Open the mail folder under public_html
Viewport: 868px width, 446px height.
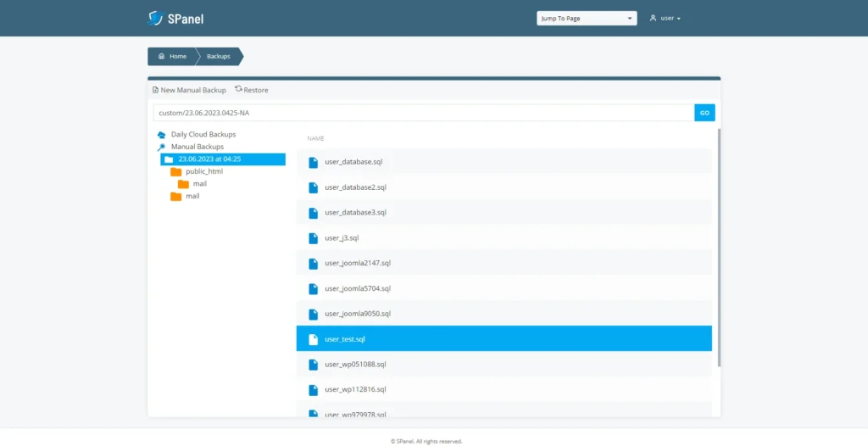tap(200, 184)
